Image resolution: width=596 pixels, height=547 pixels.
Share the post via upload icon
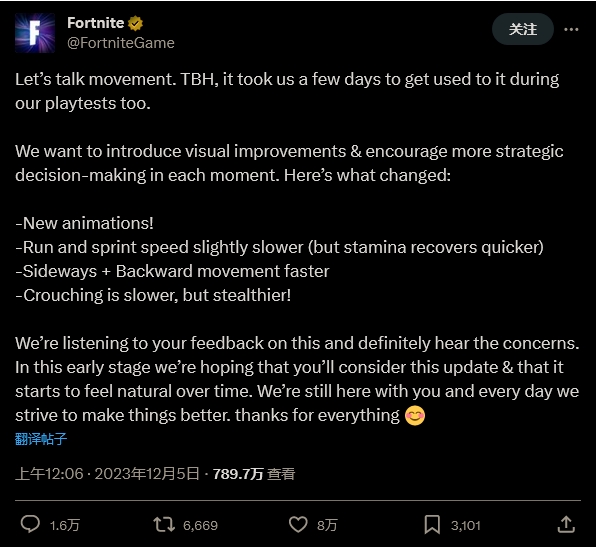566,525
